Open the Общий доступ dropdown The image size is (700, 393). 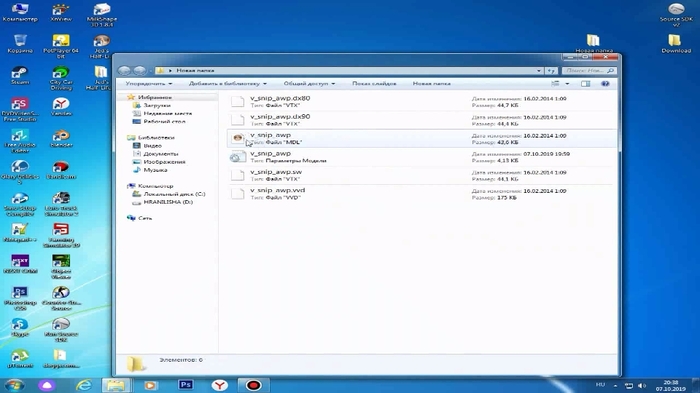click(x=309, y=84)
